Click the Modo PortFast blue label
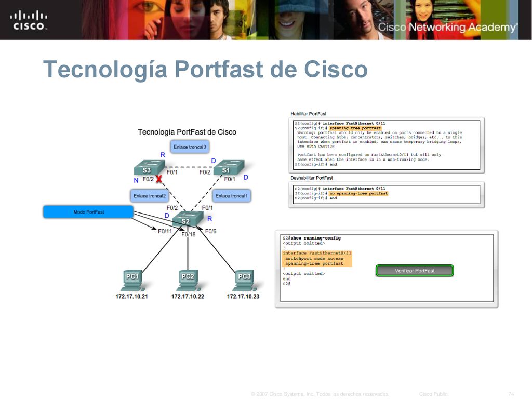 point(88,212)
